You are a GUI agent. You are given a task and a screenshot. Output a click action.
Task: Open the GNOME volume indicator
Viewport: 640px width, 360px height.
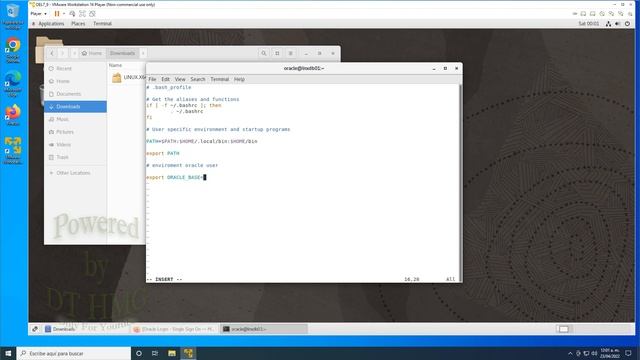coord(618,24)
